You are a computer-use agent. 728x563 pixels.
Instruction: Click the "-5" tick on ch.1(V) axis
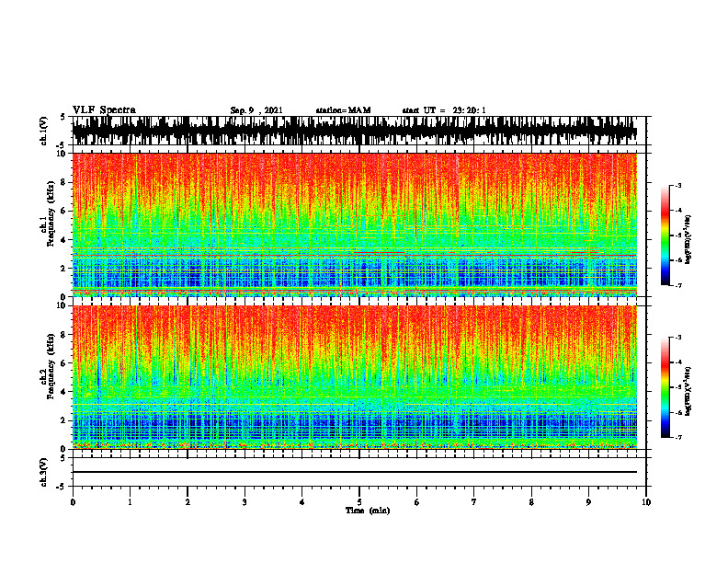click(x=61, y=145)
